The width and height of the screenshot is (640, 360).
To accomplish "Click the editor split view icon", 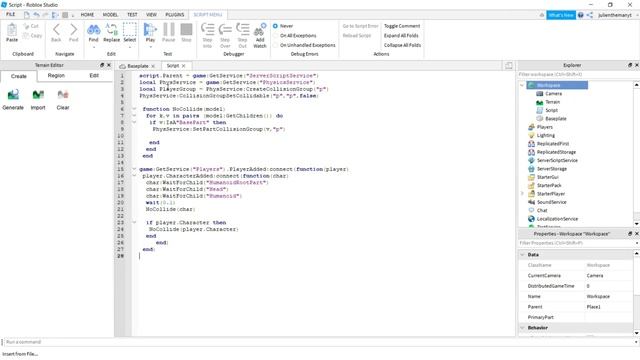I will [509, 65].
